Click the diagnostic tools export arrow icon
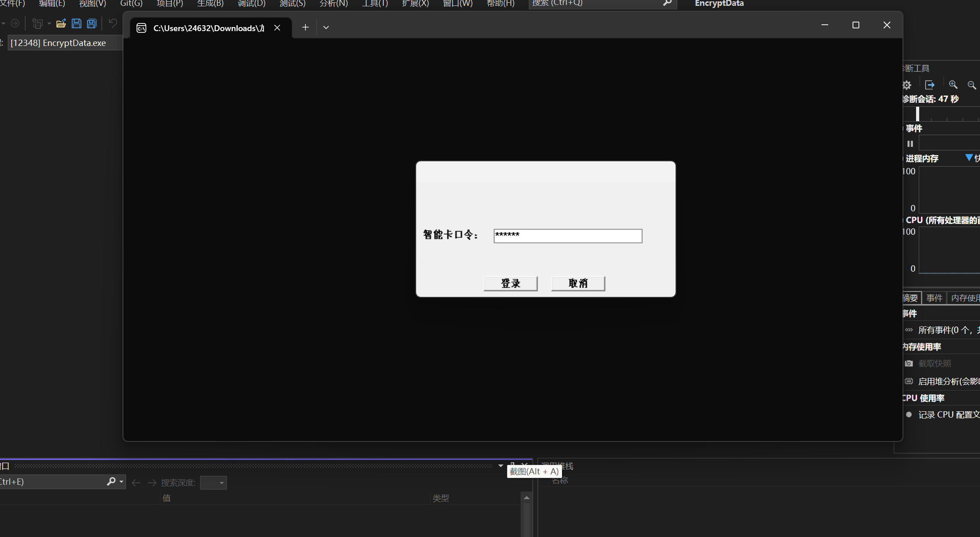Screen dimensions: 980x537 [x=930, y=85]
